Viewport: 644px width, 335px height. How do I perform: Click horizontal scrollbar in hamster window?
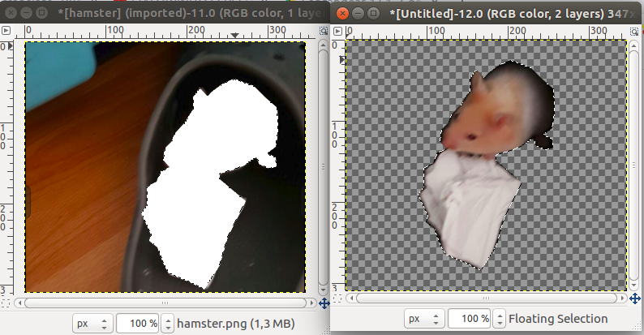click(x=165, y=303)
